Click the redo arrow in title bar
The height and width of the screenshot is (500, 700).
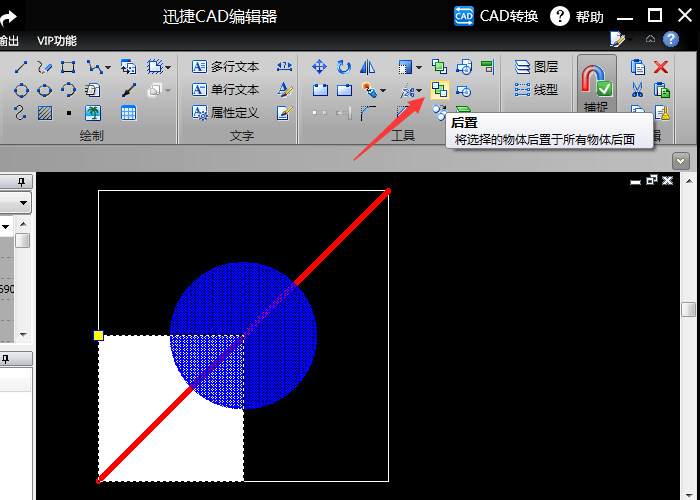click(8, 17)
